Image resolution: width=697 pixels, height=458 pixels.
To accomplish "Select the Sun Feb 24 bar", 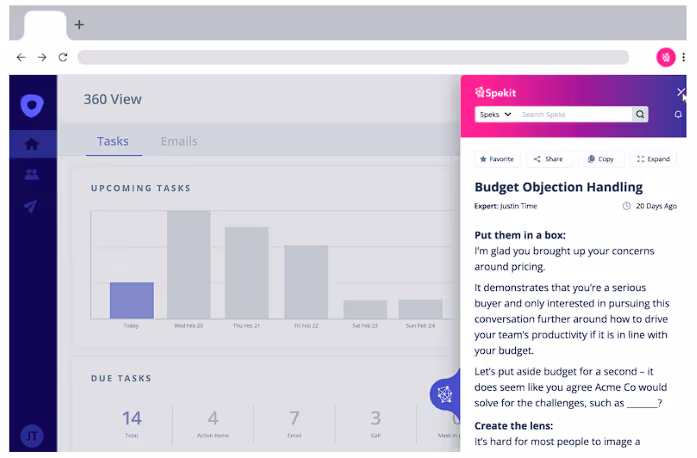I will pos(421,309).
